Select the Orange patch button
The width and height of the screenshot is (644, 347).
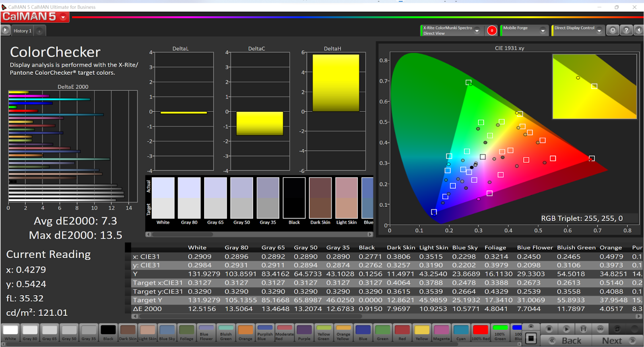pyautogui.click(x=246, y=333)
